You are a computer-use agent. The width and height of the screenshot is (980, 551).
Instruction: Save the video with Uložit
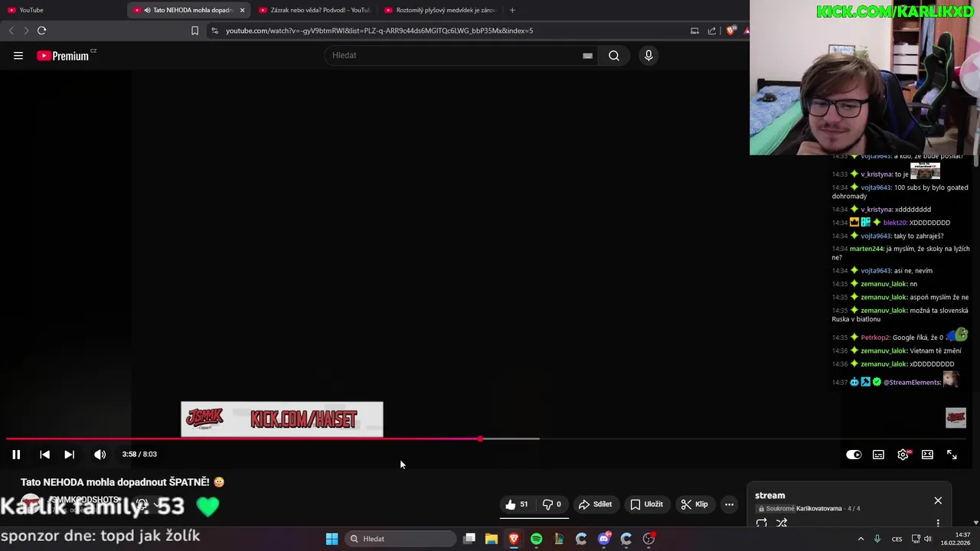[x=646, y=504]
